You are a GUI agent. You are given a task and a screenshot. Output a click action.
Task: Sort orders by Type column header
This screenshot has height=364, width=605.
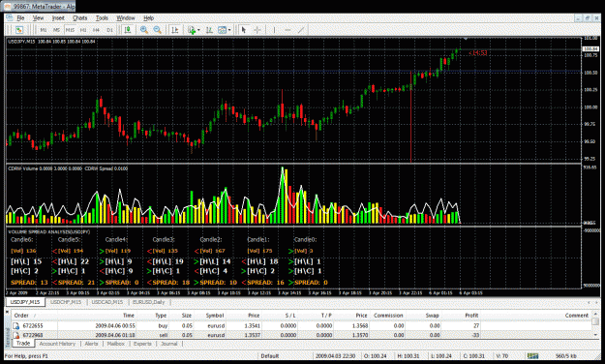pos(153,316)
